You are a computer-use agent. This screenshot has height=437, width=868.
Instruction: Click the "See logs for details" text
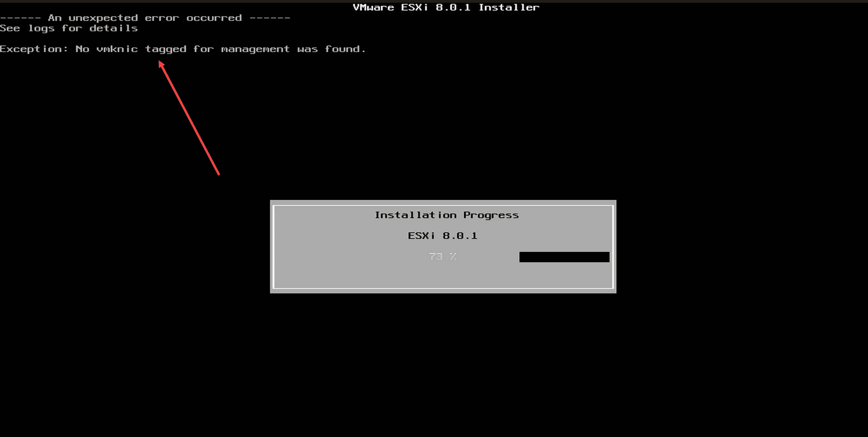tap(69, 29)
